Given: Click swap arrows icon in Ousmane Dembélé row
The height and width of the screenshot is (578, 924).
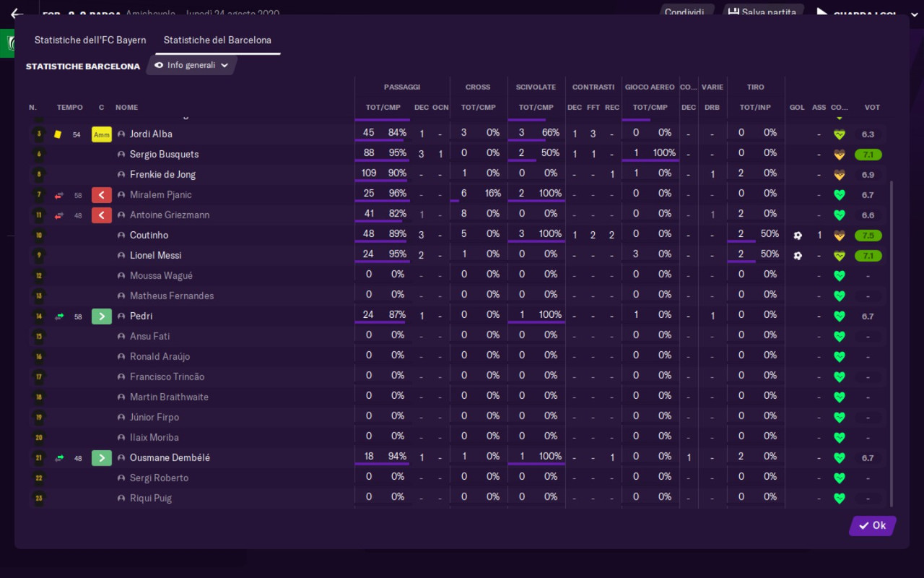Looking at the screenshot, I should pyautogui.click(x=59, y=458).
